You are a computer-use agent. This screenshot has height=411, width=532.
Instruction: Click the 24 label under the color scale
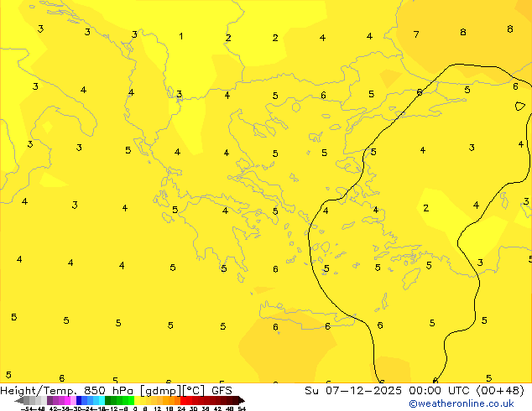[181, 408]
